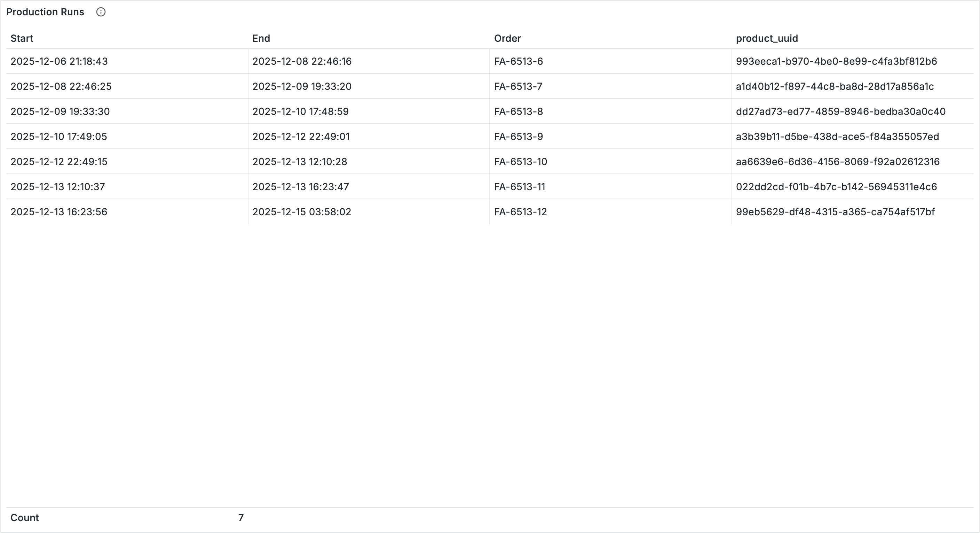This screenshot has height=533, width=980.
Task: Click order FA-6513-8 cell
Action: 518,111
